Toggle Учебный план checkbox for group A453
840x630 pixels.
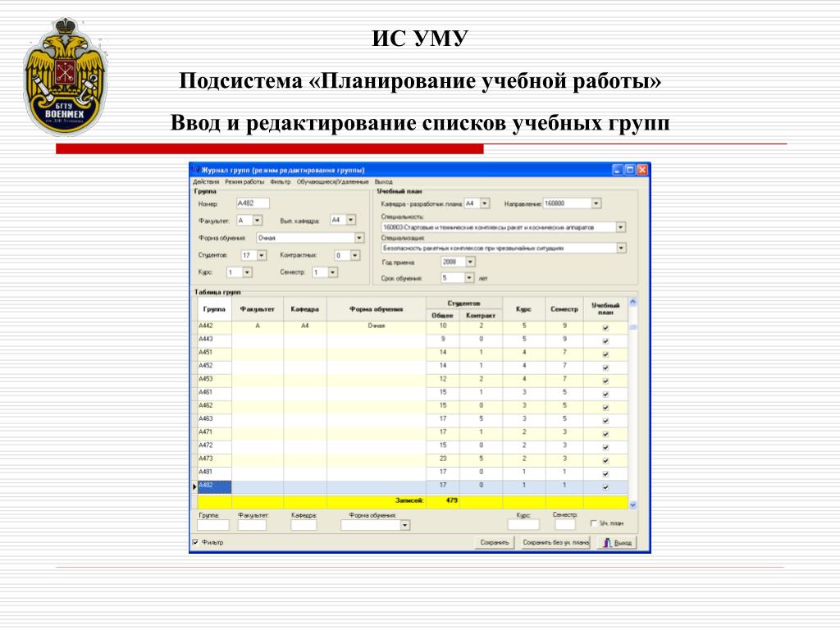click(x=606, y=381)
